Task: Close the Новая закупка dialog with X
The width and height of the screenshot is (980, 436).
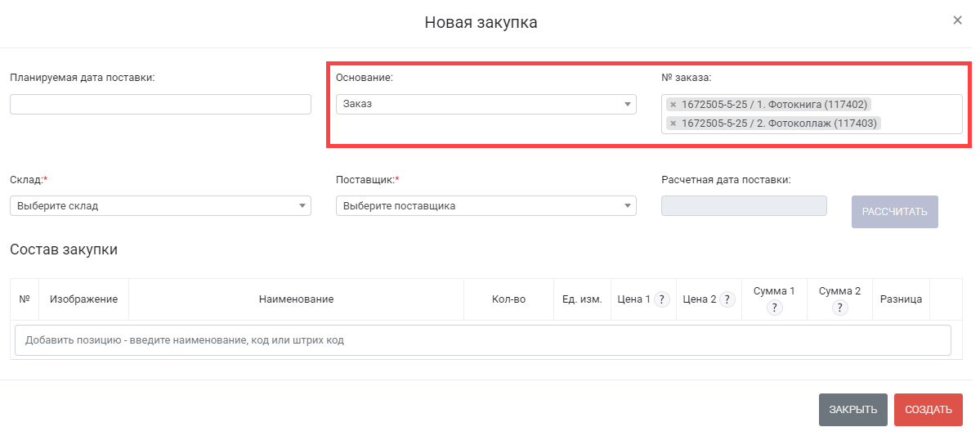Action: pos(957,20)
